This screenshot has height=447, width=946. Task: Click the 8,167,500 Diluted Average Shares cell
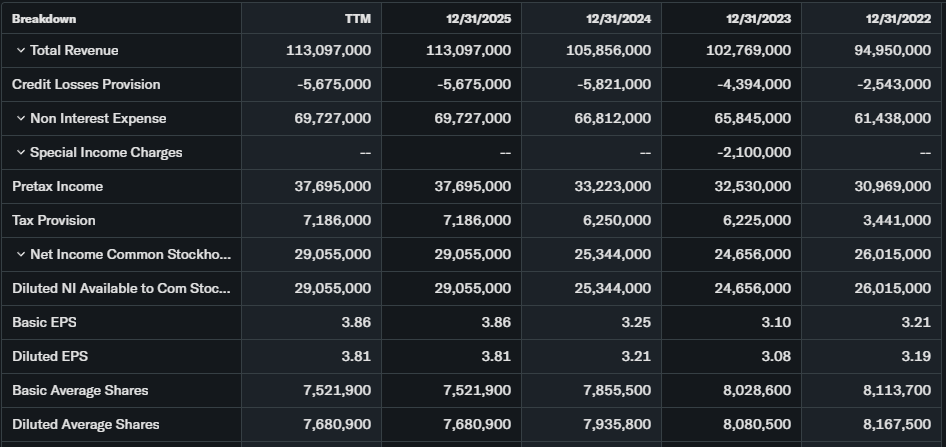tap(898, 425)
